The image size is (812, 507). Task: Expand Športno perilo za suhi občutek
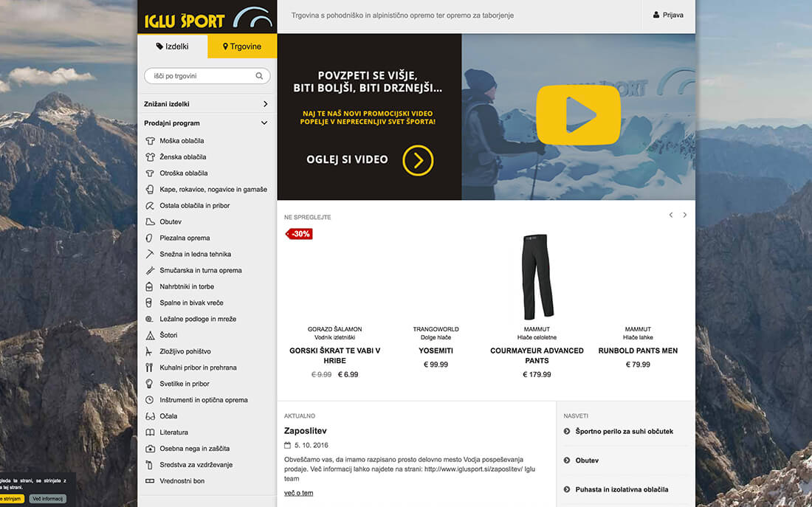(x=624, y=432)
